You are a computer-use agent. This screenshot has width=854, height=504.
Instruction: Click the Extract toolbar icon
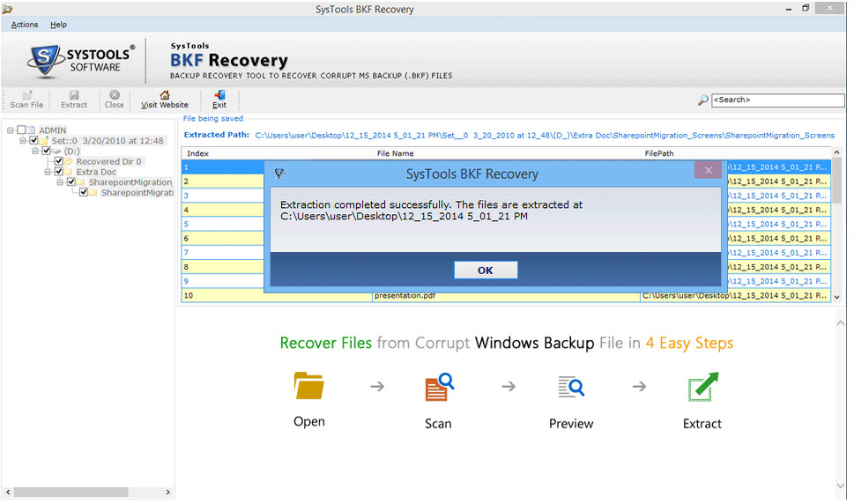[74, 94]
